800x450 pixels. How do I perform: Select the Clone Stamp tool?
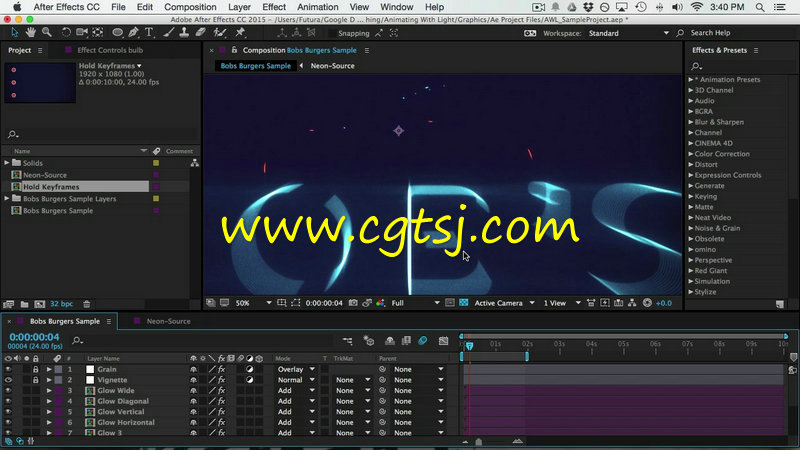pos(184,33)
